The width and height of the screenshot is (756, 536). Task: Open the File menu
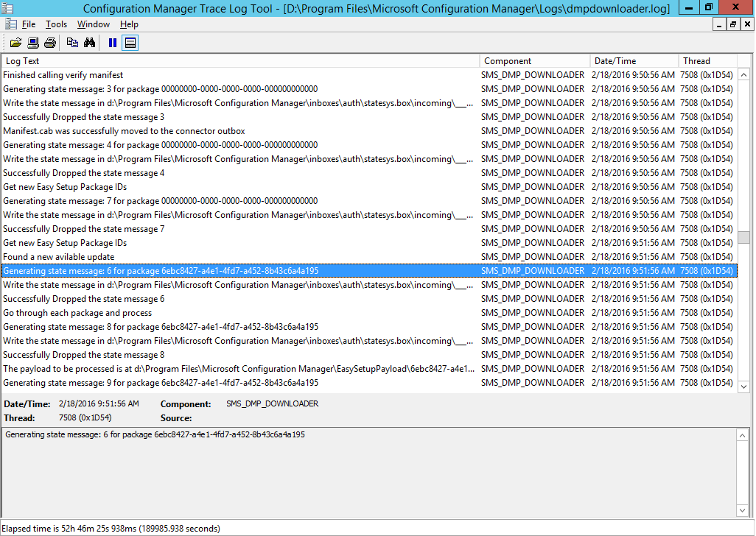(x=29, y=24)
